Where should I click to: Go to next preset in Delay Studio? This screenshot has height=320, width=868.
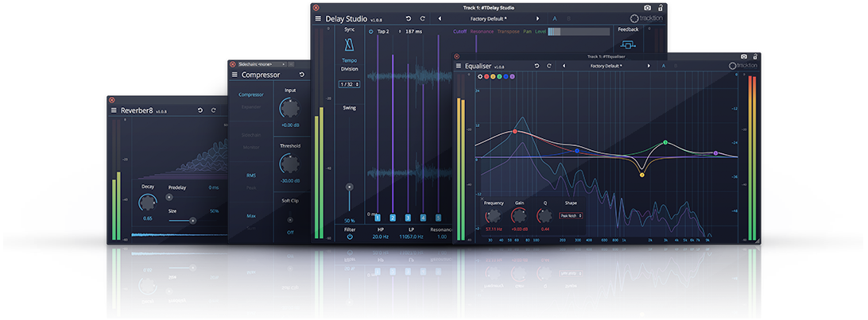(x=537, y=18)
